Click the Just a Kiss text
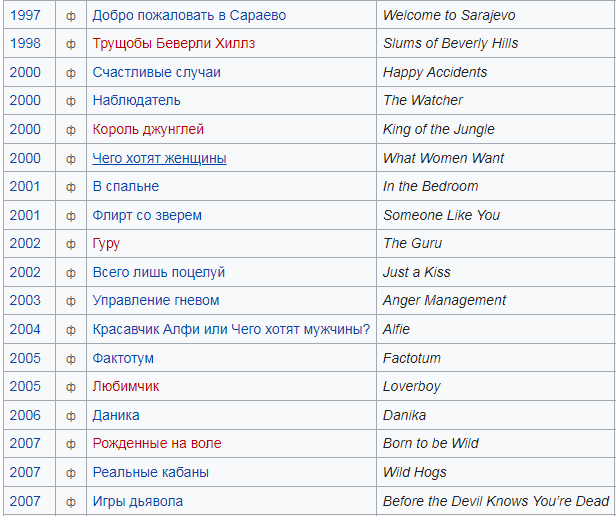This screenshot has width=616, height=516. [x=417, y=272]
